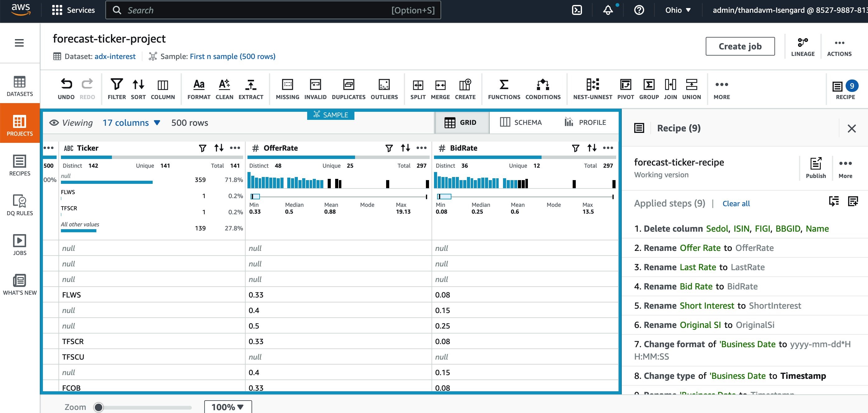This screenshot has width=868, height=413.
Task: Open the adx-interest dataset link
Action: (x=115, y=56)
